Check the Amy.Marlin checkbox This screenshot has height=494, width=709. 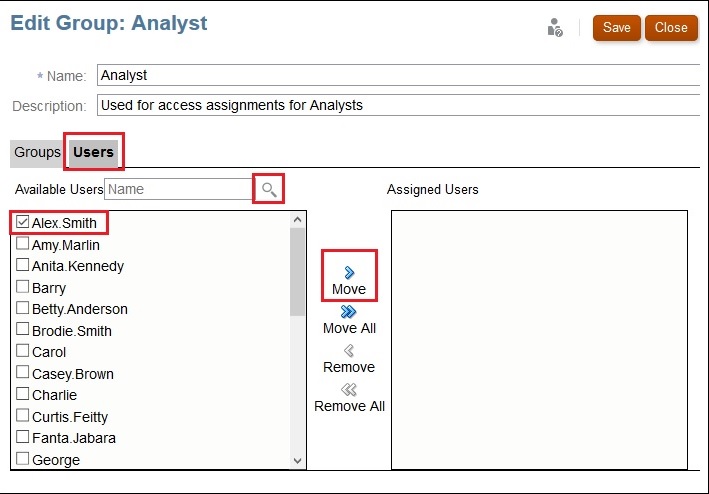(23, 243)
